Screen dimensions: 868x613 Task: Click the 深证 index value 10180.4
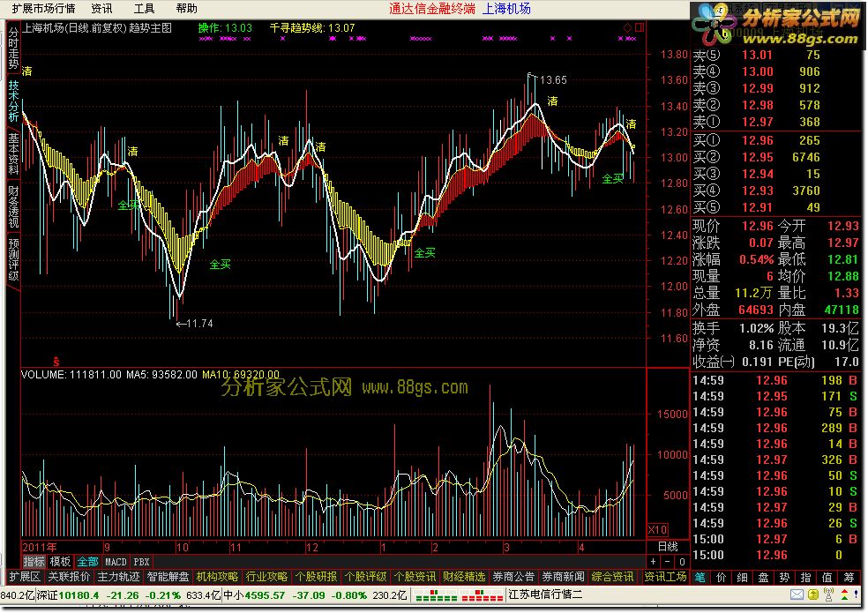click(x=79, y=595)
